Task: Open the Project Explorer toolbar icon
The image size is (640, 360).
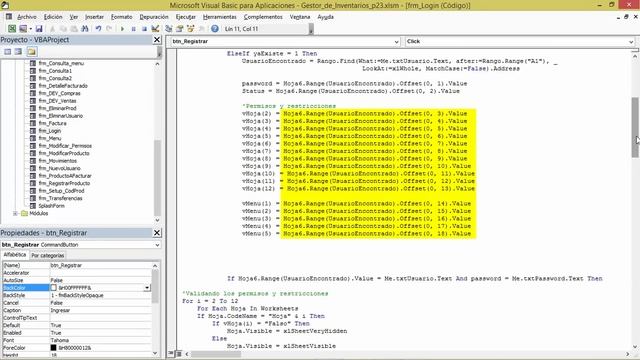Action: [169, 29]
